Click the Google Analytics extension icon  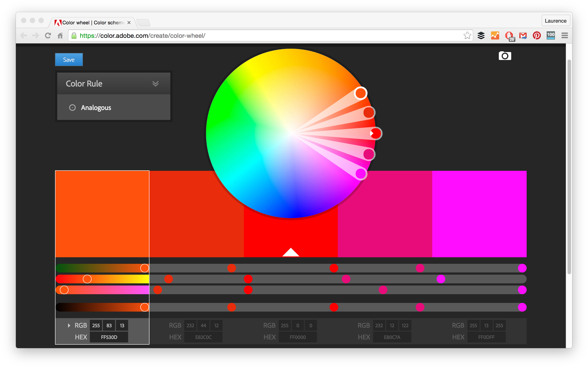(x=495, y=35)
